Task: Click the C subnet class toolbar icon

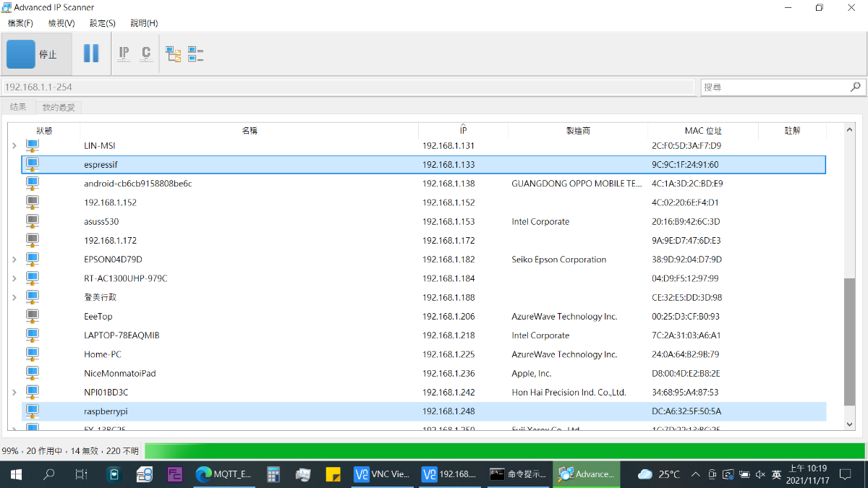Action: [146, 53]
